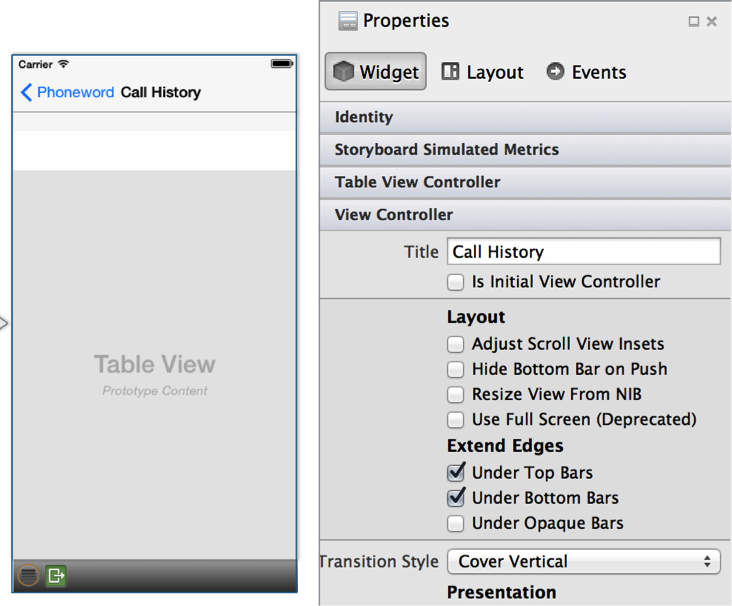This screenshot has height=606, width=732.
Task: Collapse the View Controller section
Action: [x=526, y=215]
